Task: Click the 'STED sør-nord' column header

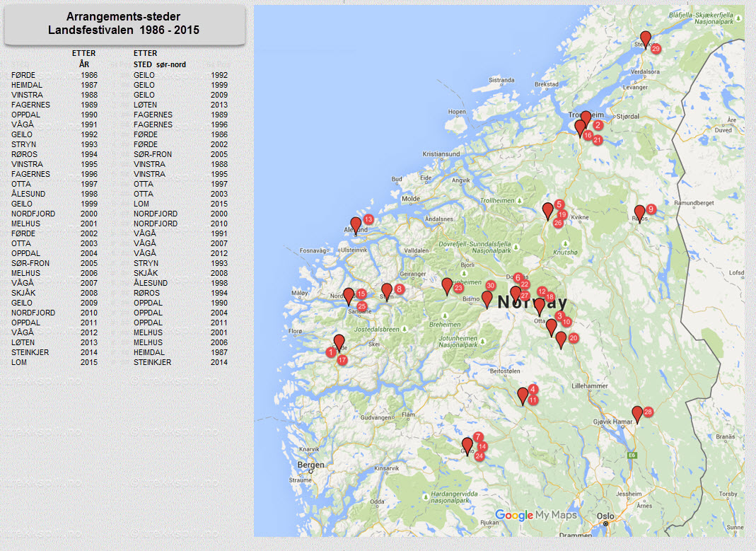Action: tap(160, 64)
